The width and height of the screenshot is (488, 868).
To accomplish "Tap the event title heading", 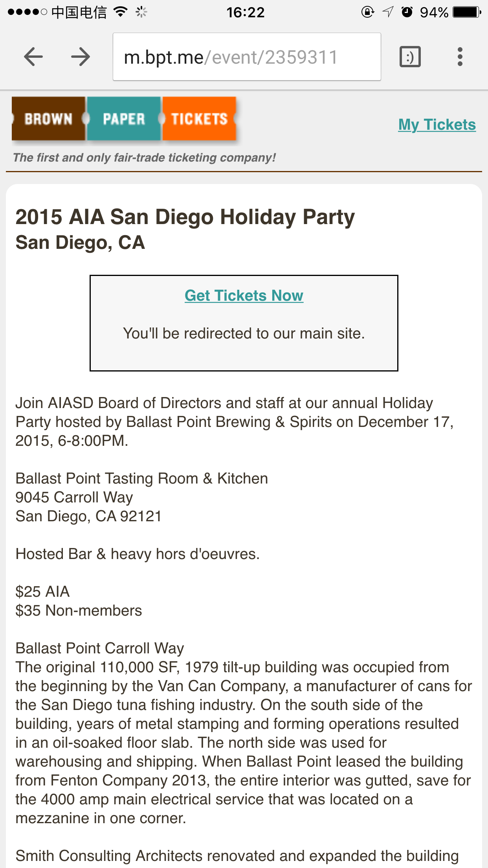I will pos(185,217).
